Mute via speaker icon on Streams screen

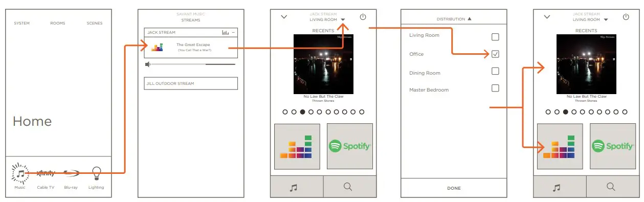click(148, 64)
